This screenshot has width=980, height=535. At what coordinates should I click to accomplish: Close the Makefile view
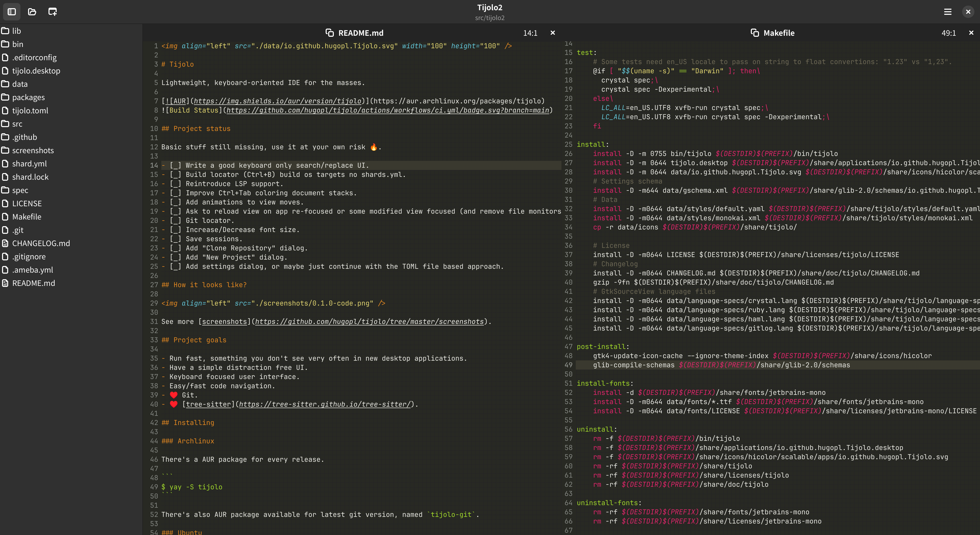pos(971,33)
